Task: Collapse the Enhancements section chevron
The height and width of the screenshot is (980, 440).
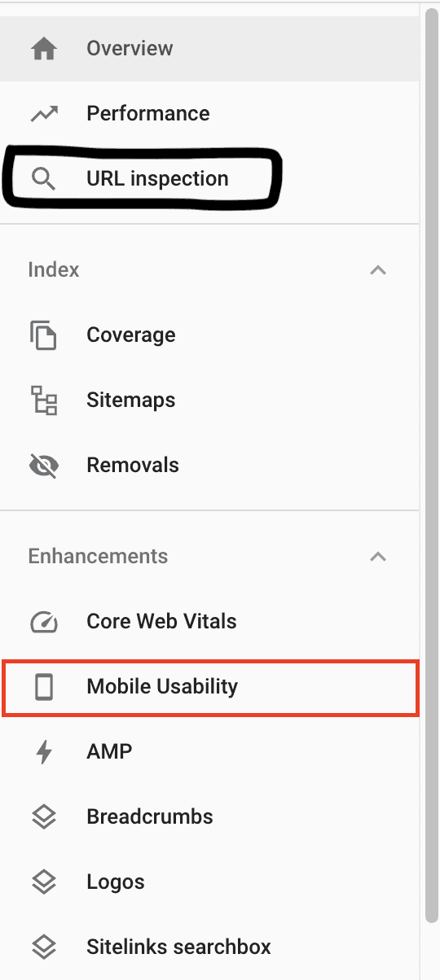Action: point(378,557)
